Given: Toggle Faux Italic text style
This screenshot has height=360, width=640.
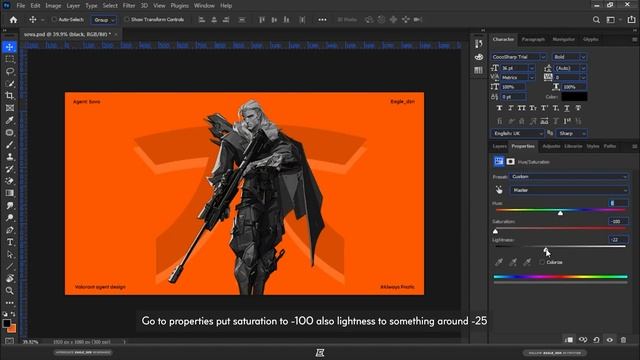Looking at the screenshot, I should pyautogui.click(x=510, y=108).
